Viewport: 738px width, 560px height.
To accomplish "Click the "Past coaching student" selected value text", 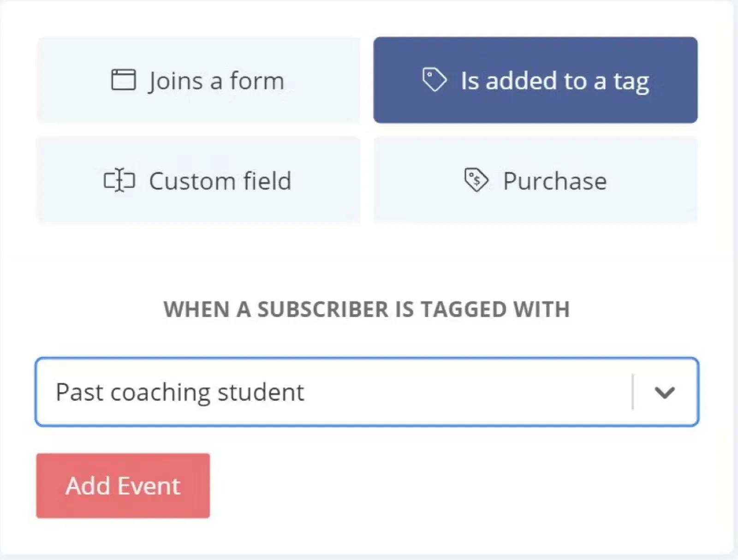I will 180,392.
